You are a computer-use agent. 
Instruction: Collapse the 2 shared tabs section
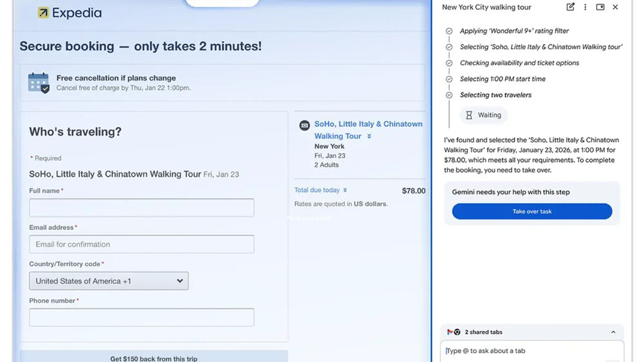tap(613, 332)
